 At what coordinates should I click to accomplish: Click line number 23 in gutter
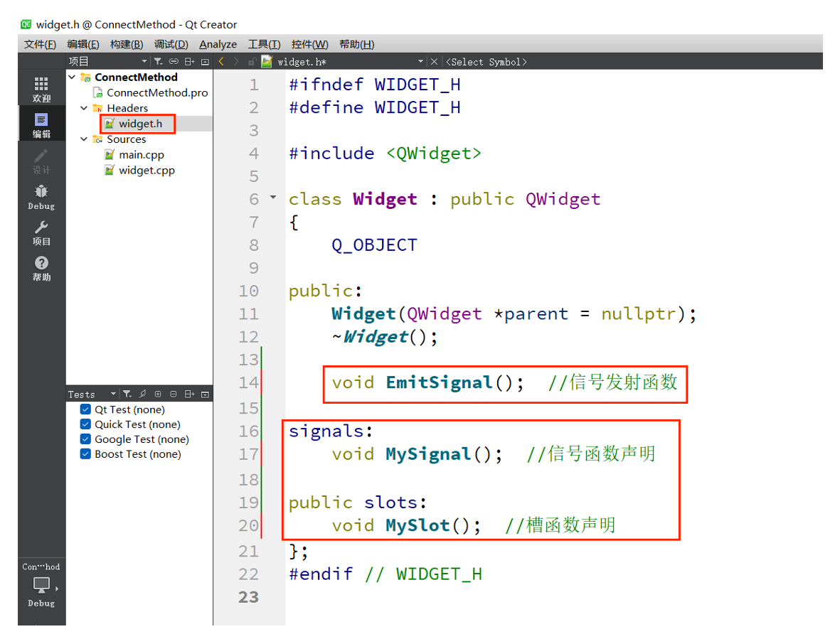(x=248, y=597)
